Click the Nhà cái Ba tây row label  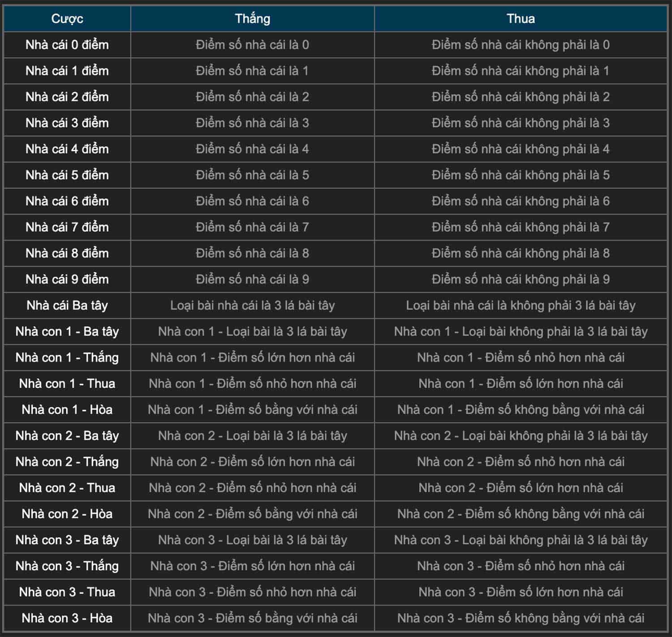pyautogui.click(x=67, y=305)
